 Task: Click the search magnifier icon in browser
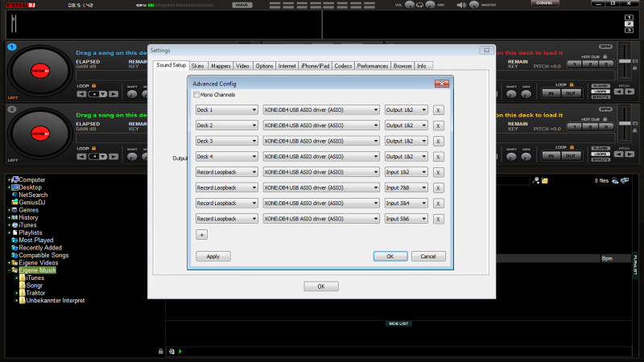(536, 180)
